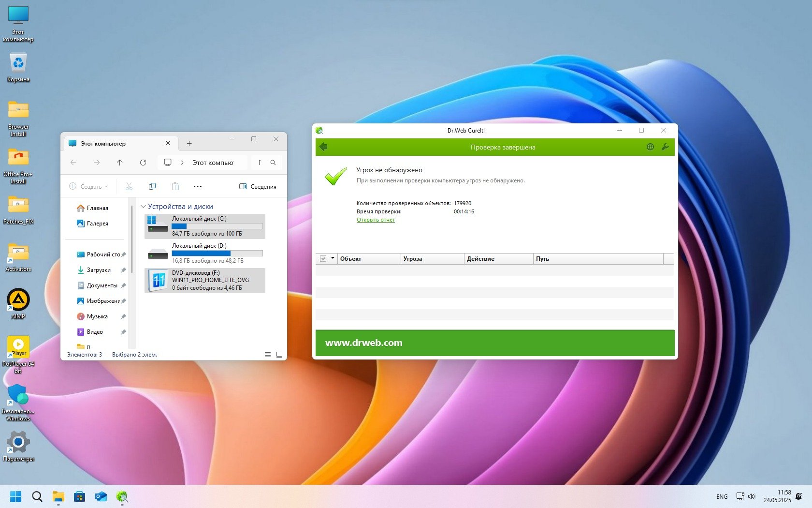This screenshot has width=812, height=508.
Task: Sort threats table by Объект column
Action: coord(369,259)
